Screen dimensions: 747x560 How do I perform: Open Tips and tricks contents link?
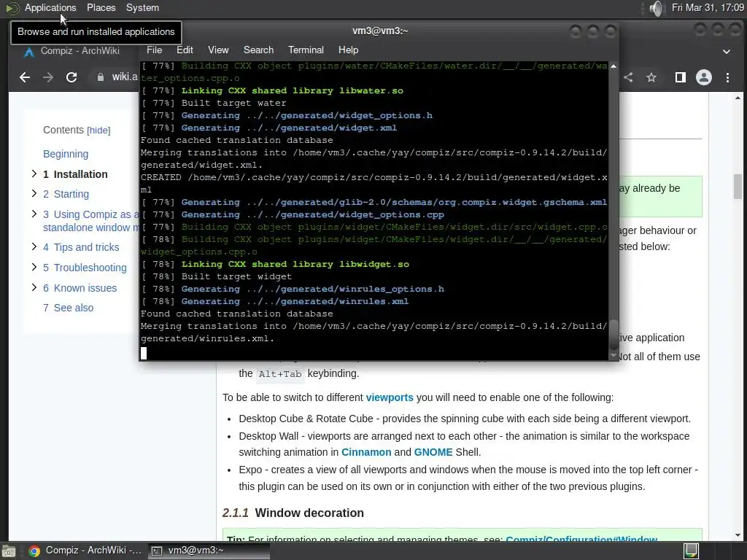tap(81, 248)
